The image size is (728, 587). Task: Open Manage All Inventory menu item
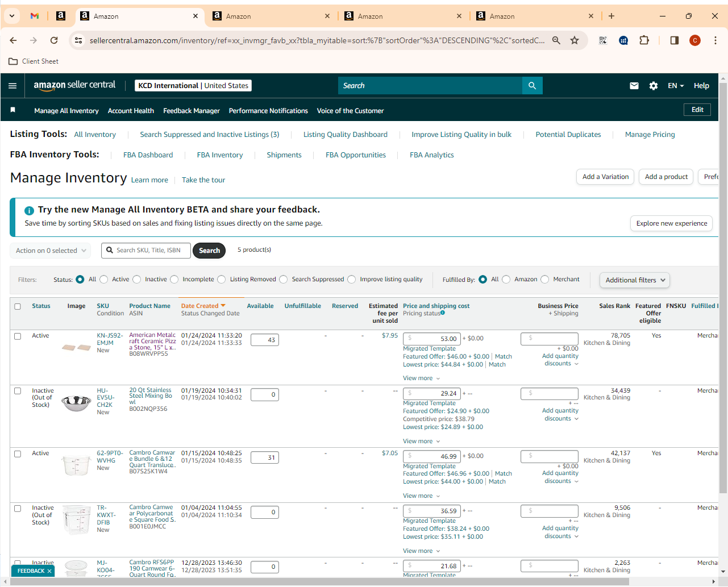click(66, 111)
